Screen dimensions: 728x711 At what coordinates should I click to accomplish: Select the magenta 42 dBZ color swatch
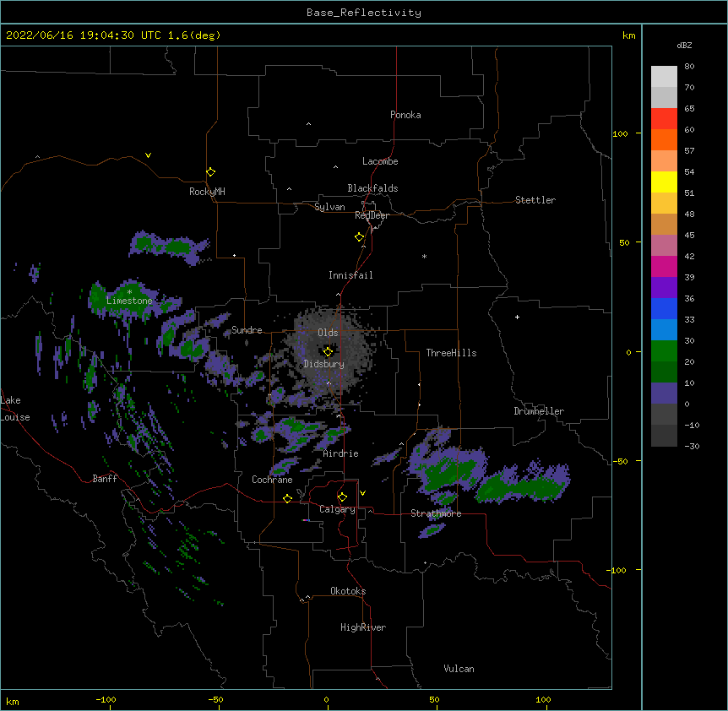coord(664,266)
